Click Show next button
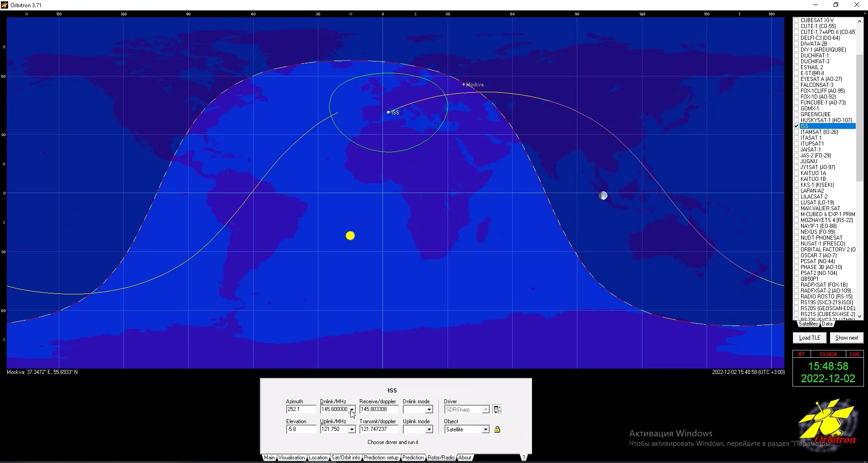 click(x=846, y=337)
